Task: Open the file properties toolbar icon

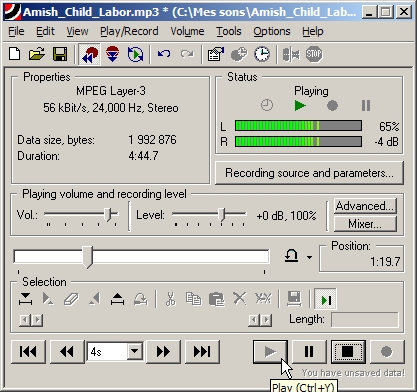Action: pos(216,54)
